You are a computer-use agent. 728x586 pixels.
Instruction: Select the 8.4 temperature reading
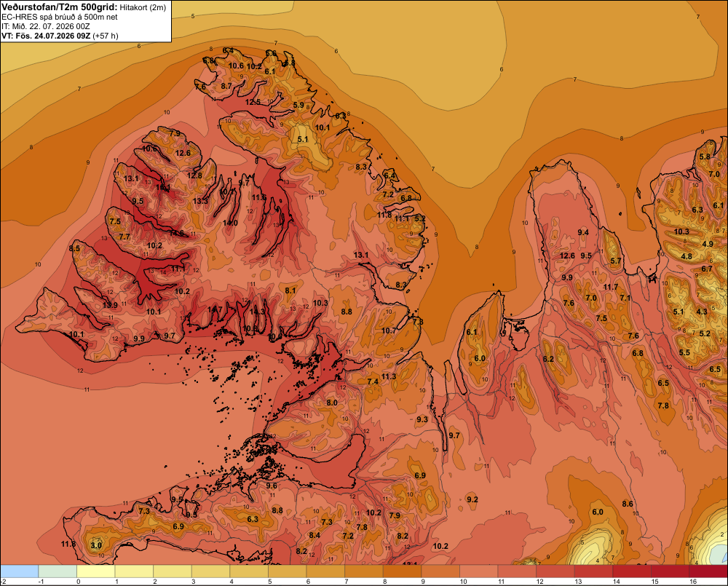314,535
